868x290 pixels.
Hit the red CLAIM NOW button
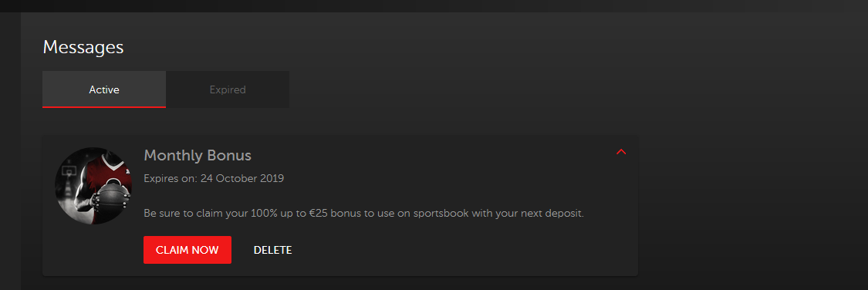coord(187,250)
